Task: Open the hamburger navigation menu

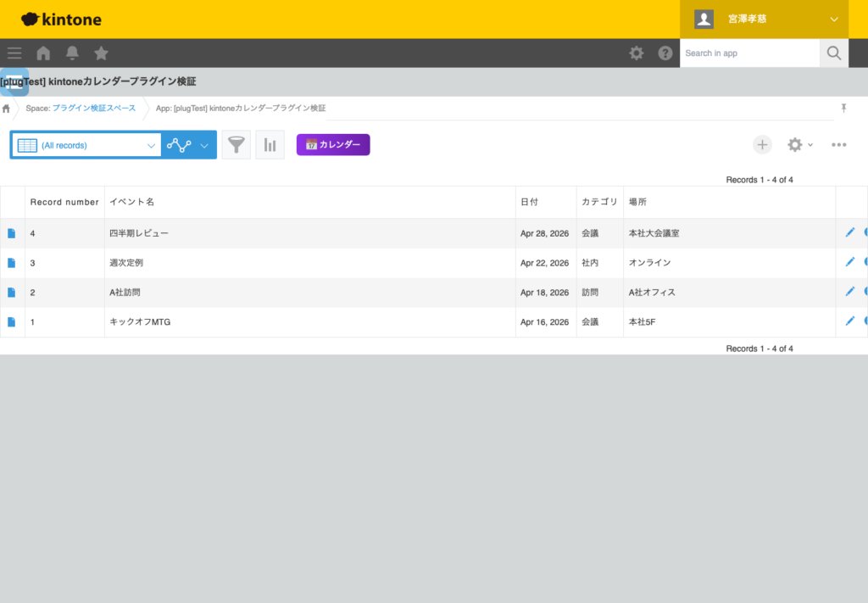Action: 14,53
